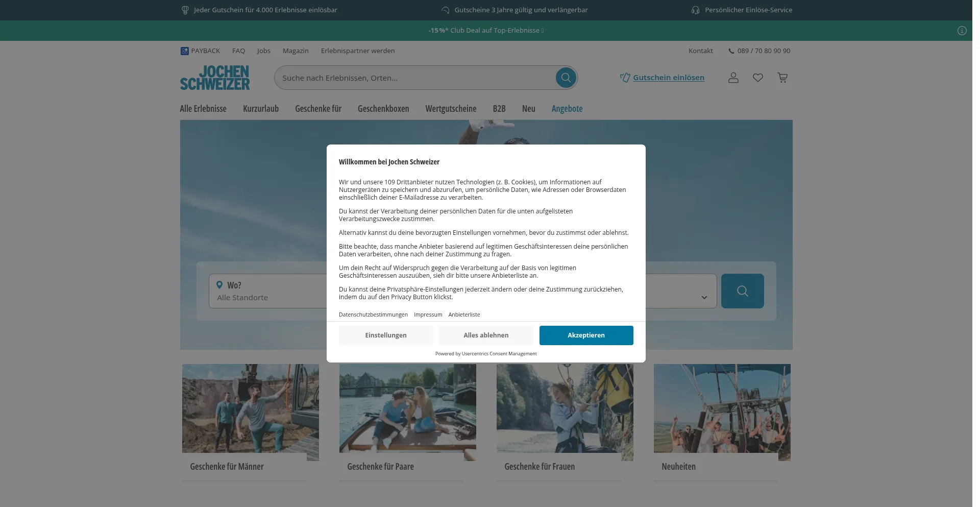
Task: Expand the dropdown chevron in the hero search
Action: click(704, 297)
